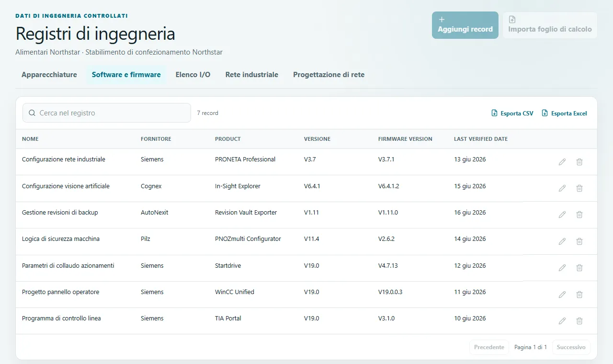Image resolution: width=613 pixels, height=364 pixels.
Task: Export the table via Esporta CSV
Action: [x=512, y=114]
